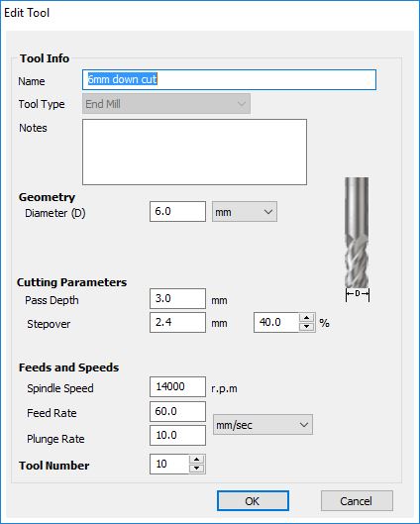Decrement the Tool Number spinner
This screenshot has height=524, width=420.
196,468
